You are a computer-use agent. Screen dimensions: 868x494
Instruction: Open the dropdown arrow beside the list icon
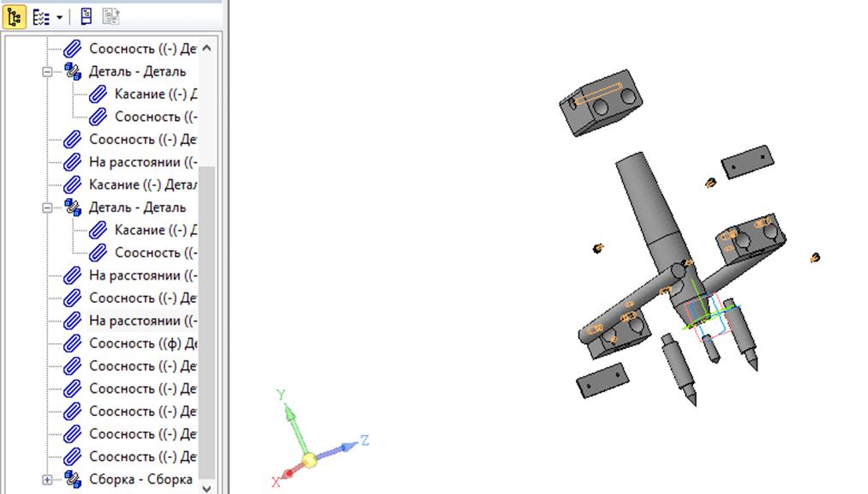pyautogui.click(x=59, y=17)
